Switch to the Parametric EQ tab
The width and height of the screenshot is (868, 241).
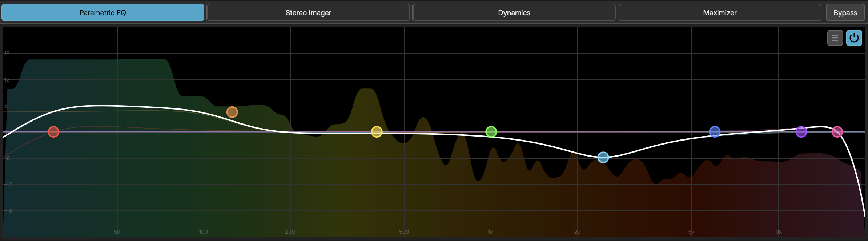[103, 13]
